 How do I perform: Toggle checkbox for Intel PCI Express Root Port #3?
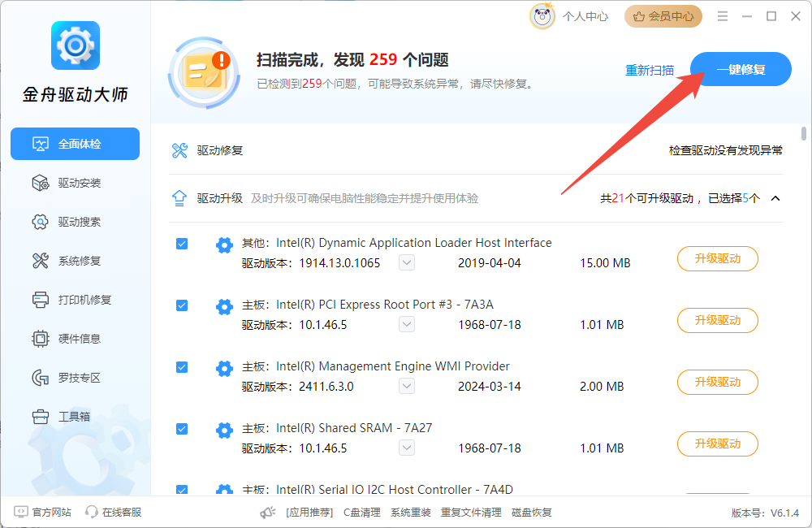click(182, 305)
